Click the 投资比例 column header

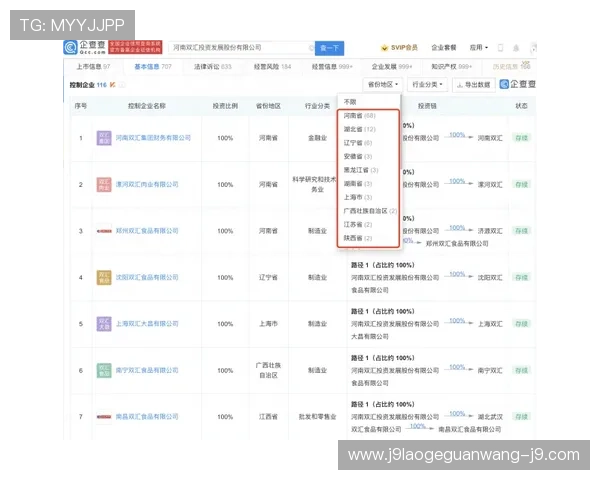tap(225, 106)
